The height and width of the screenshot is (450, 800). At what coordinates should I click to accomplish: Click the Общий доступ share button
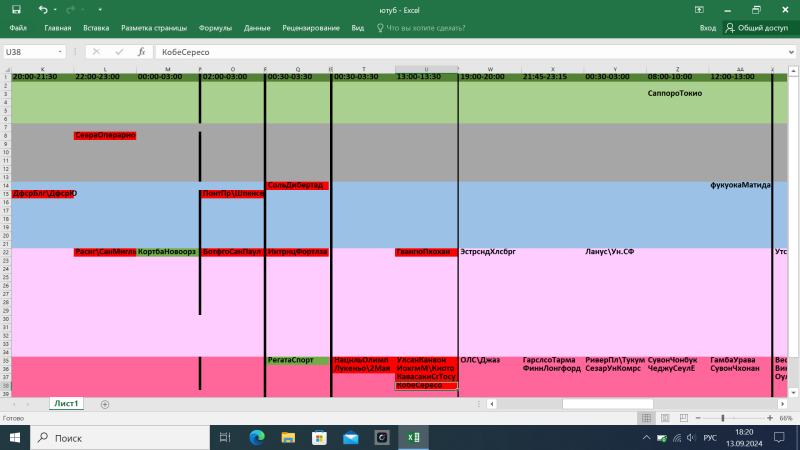coord(756,29)
